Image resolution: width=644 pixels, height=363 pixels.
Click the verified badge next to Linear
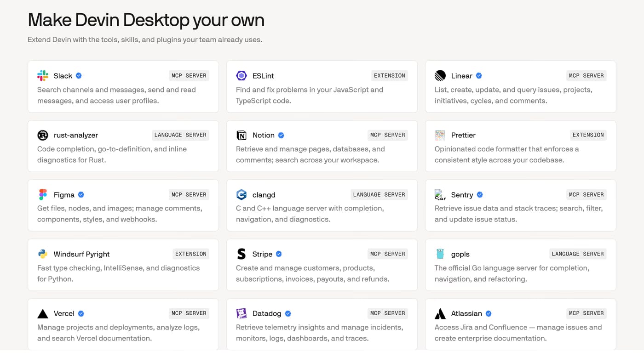pos(479,76)
